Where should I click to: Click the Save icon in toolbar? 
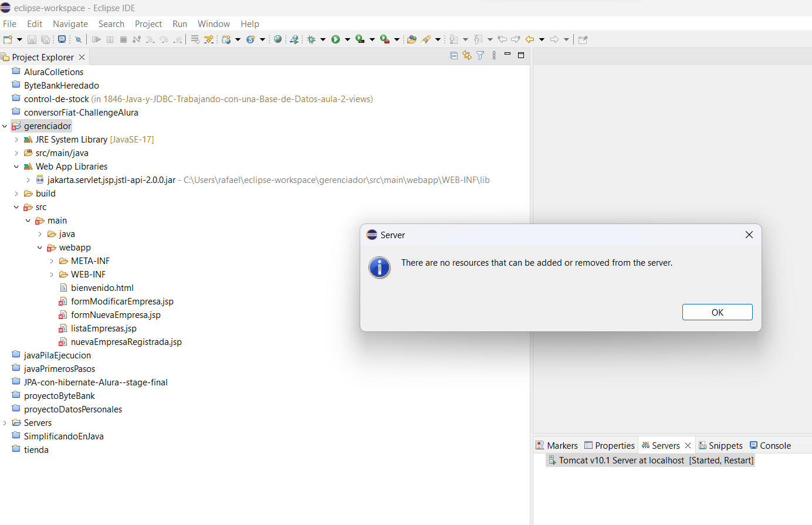(32, 39)
